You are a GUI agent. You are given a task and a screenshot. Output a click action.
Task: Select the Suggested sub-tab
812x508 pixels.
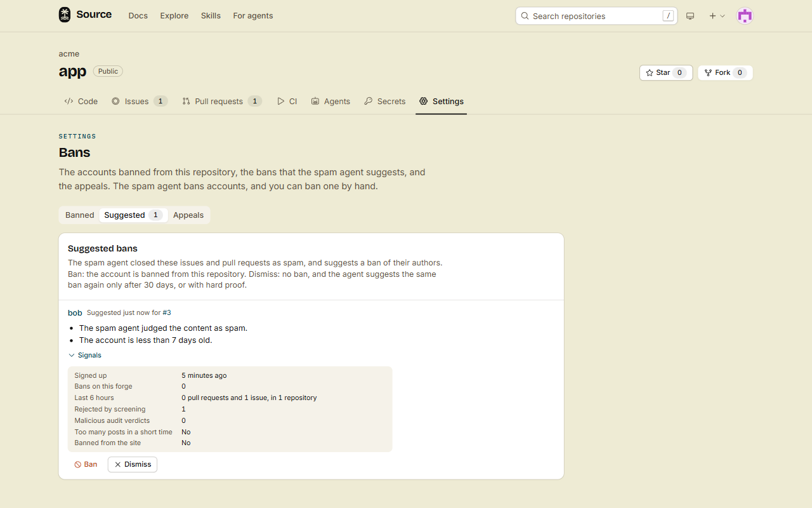133,215
